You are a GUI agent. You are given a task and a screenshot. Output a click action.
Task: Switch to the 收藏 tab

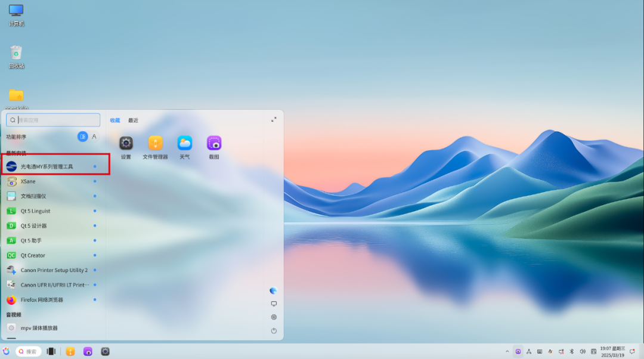pyautogui.click(x=115, y=120)
